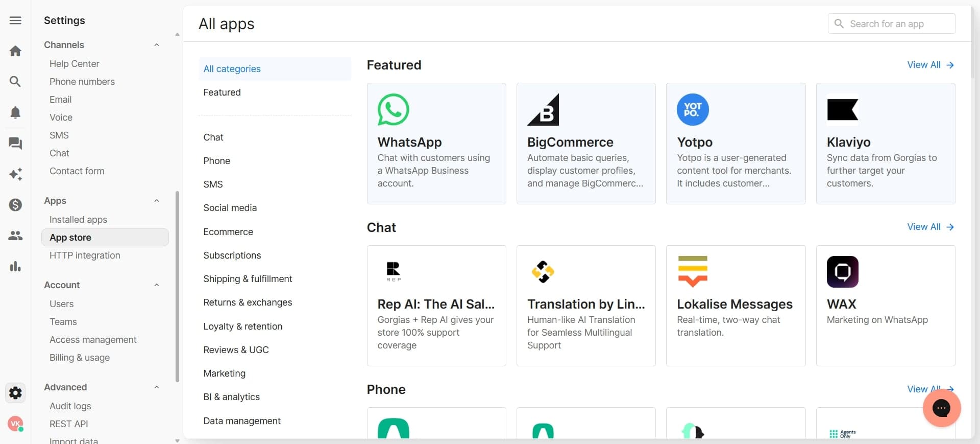The height and width of the screenshot is (444, 980).
Task: Click arrow next to Chat View All
Action: click(950, 227)
